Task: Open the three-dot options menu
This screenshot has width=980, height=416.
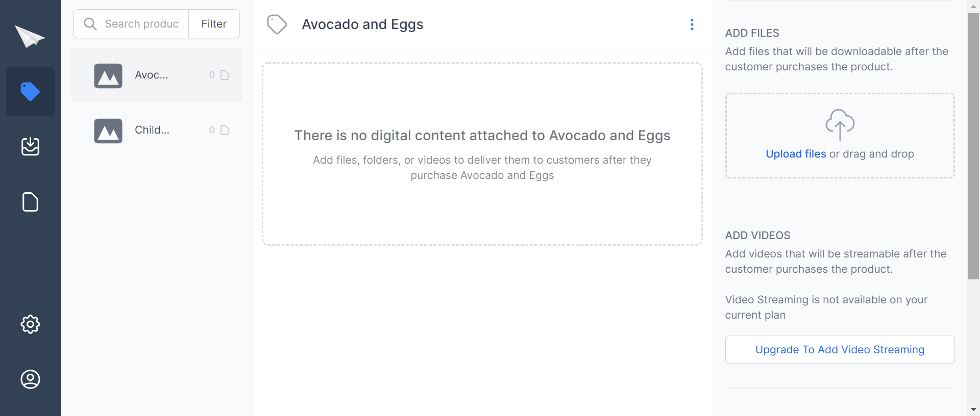Action: tap(692, 24)
